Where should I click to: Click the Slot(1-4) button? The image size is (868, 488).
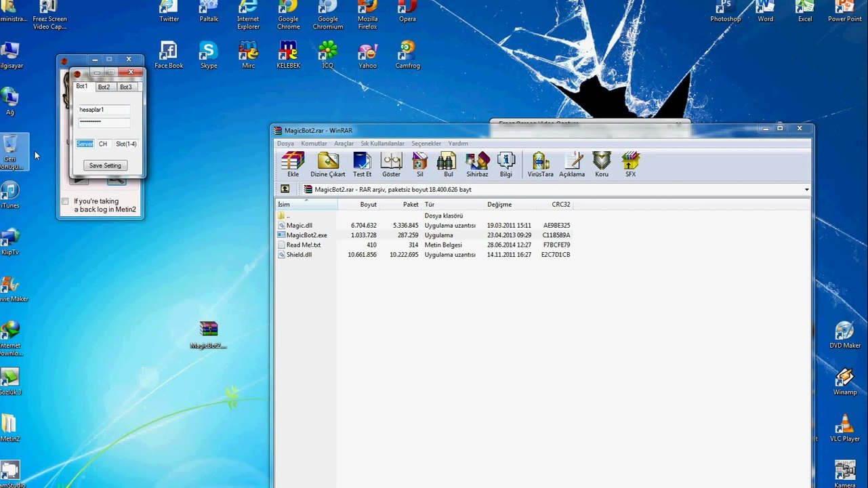pos(126,144)
